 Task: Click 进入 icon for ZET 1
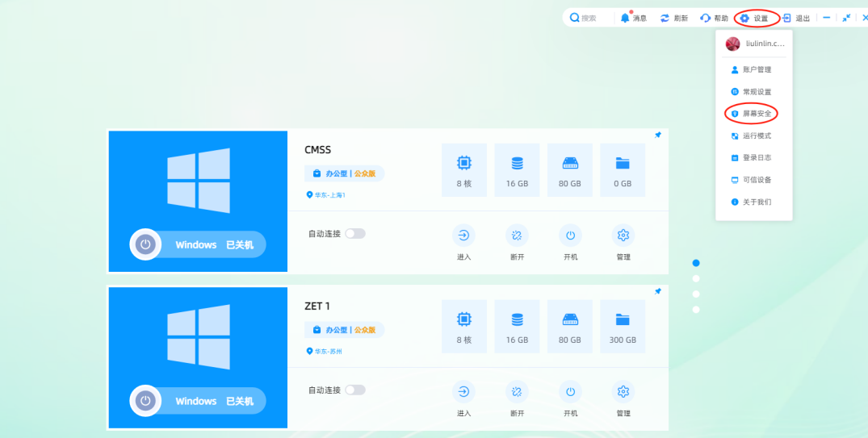(464, 391)
